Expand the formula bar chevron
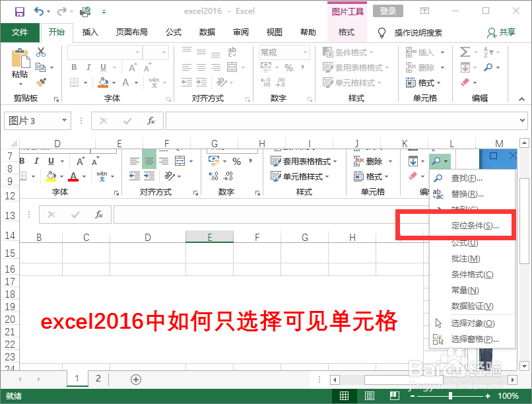Viewport: 532px width, 404px height. (x=523, y=120)
